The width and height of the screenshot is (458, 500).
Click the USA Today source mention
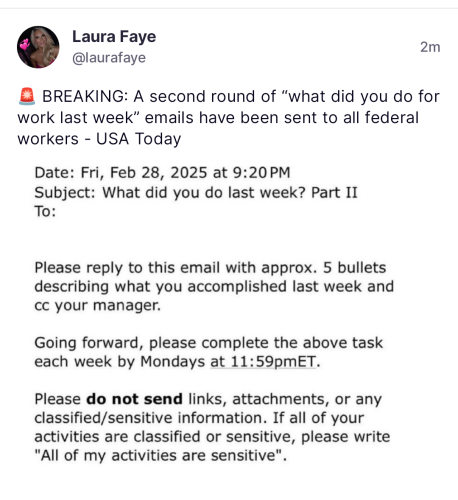(x=138, y=139)
